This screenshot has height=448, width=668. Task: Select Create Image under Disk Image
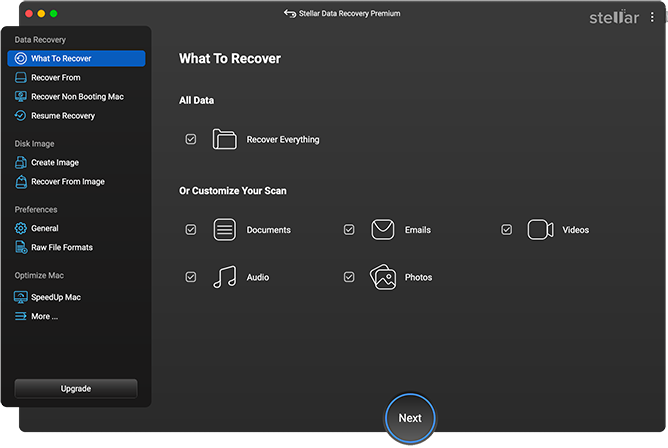point(54,162)
